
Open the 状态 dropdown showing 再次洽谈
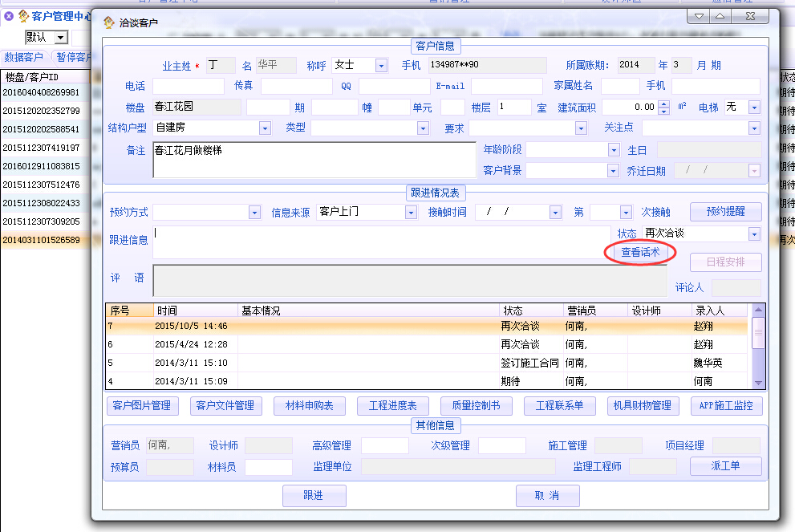click(754, 234)
